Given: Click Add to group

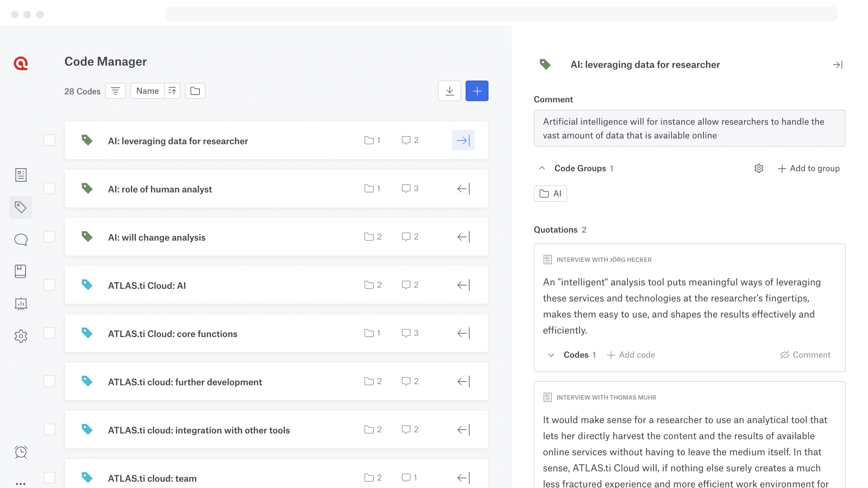Looking at the screenshot, I should tap(808, 169).
